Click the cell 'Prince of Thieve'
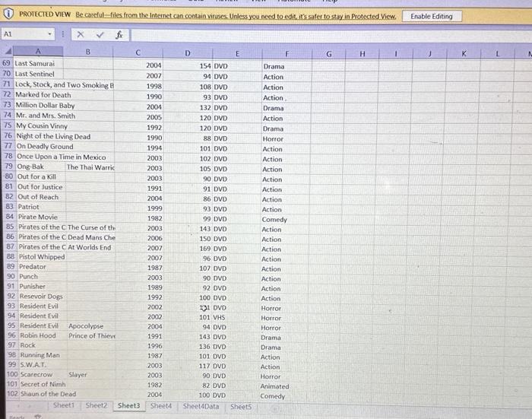The width and height of the screenshot is (532, 419). (x=92, y=336)
